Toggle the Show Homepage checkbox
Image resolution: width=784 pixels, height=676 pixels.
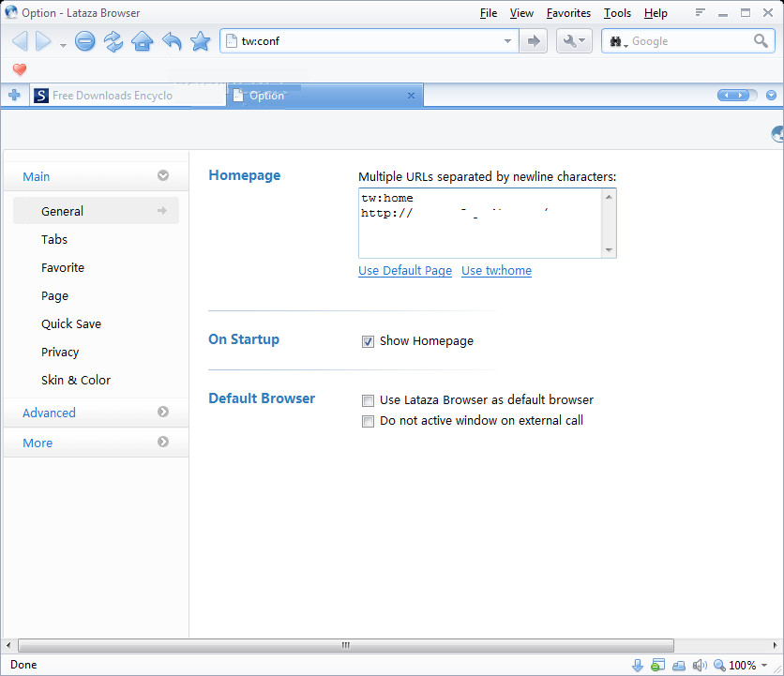point(368,341)
